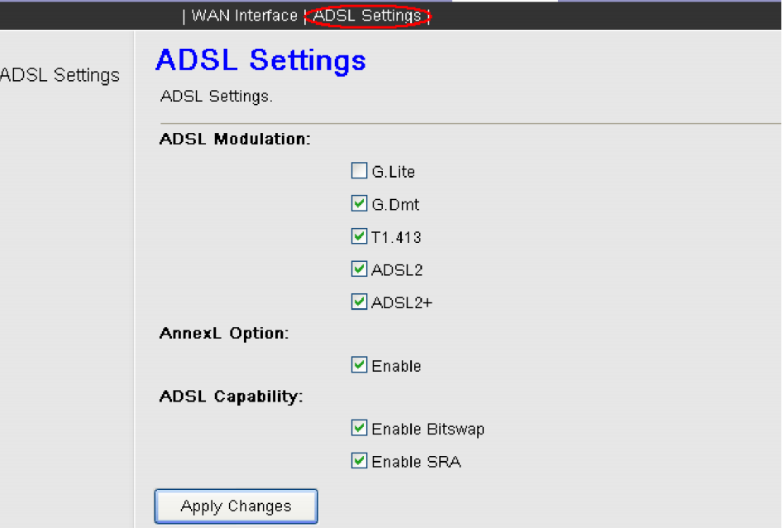Click the G.Lite label text
Viewport: 783px width, 532px height.
tap(394, 173)
